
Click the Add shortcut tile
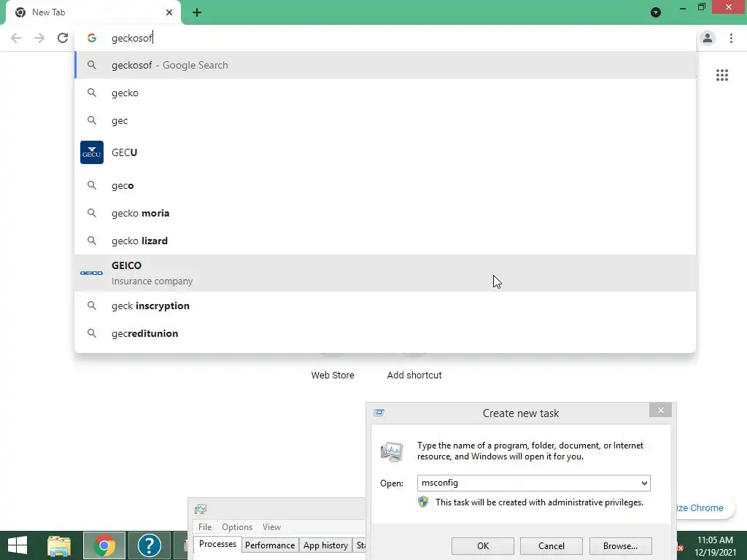tap(414, 375)
